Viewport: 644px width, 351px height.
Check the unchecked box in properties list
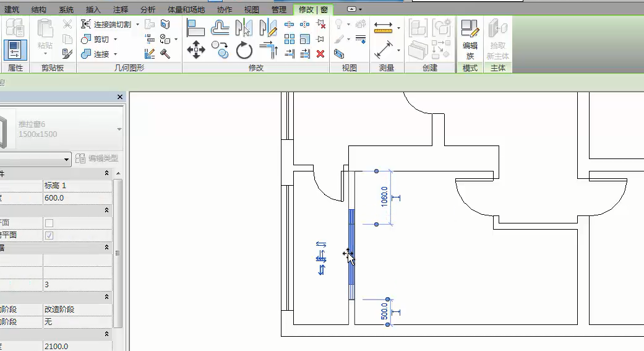pyautogui.click(x=49, y=223)
